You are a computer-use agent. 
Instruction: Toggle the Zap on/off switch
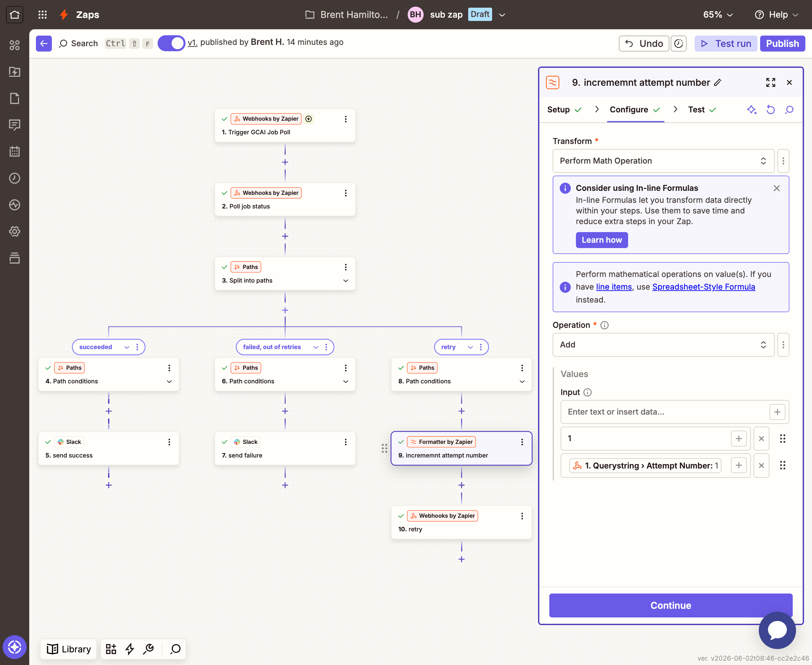(171, 43)
